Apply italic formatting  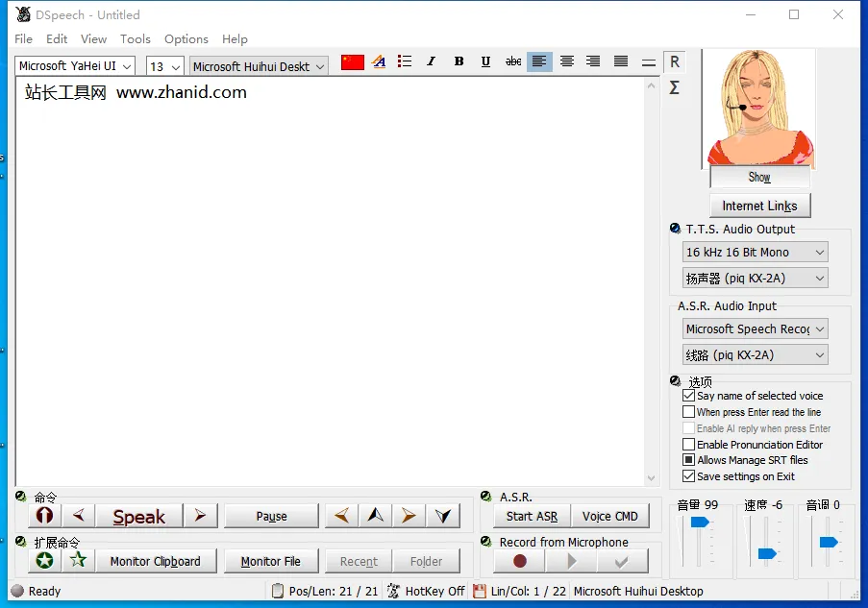(432, 61)
